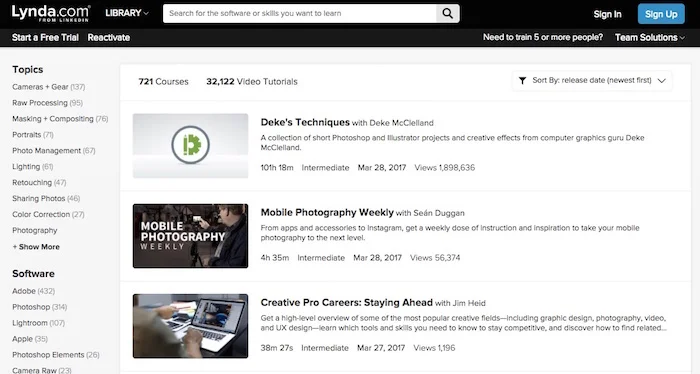700x374 pixels.
Task: Open the Deke's Techniques course title
Action: click(305, 122)
